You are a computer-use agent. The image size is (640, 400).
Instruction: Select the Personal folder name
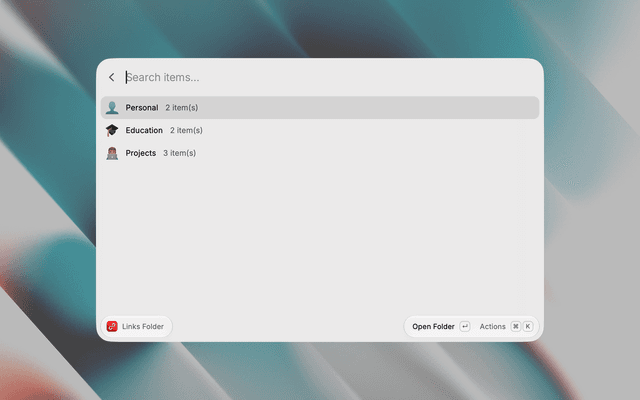[x=142, y=108]
